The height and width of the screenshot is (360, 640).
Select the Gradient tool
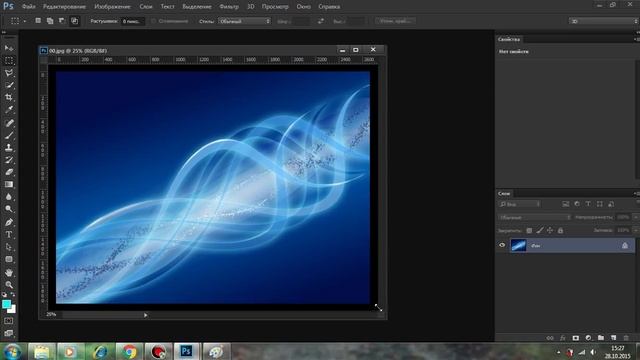[x=9, y=184]
